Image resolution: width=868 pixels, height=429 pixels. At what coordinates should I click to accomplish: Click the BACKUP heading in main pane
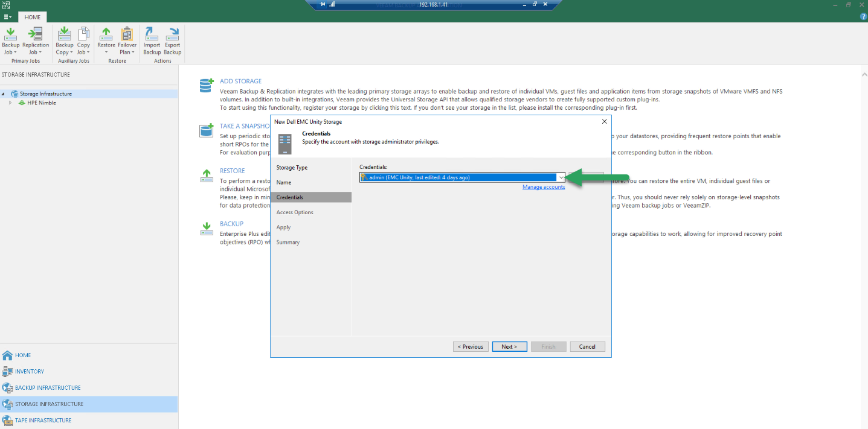(232, 224)
